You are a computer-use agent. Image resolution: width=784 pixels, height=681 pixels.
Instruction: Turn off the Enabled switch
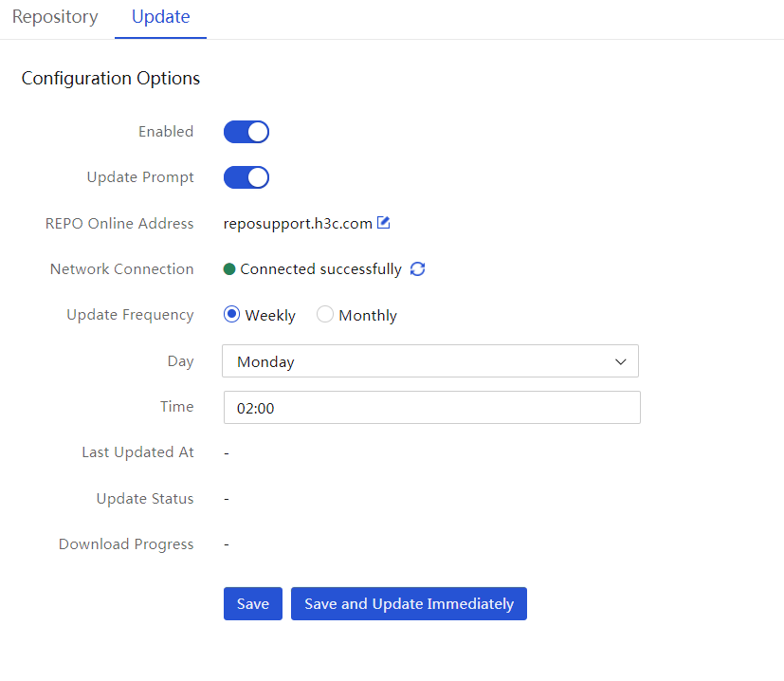coord(246,132)
